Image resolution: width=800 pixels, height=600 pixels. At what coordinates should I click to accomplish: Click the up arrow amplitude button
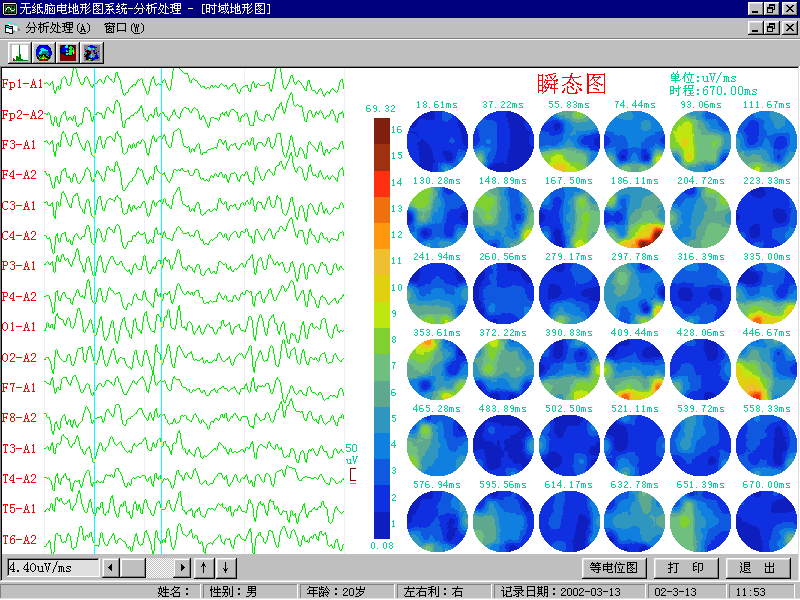coord(204,568)
